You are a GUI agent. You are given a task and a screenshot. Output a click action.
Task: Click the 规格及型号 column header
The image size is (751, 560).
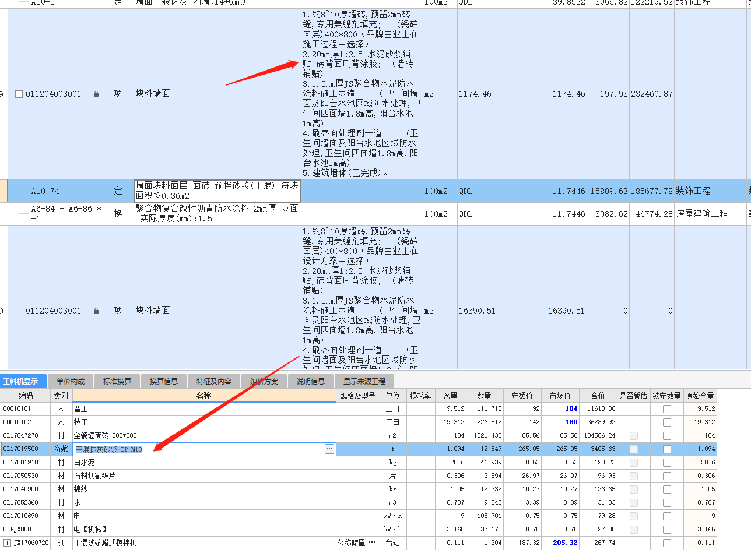(357, 396)
